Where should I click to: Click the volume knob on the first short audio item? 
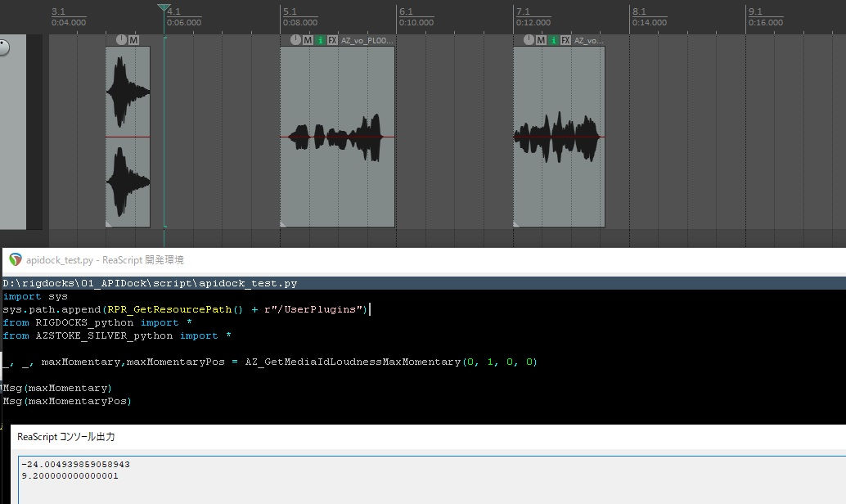pyautogui.click(x=121, y=40)
